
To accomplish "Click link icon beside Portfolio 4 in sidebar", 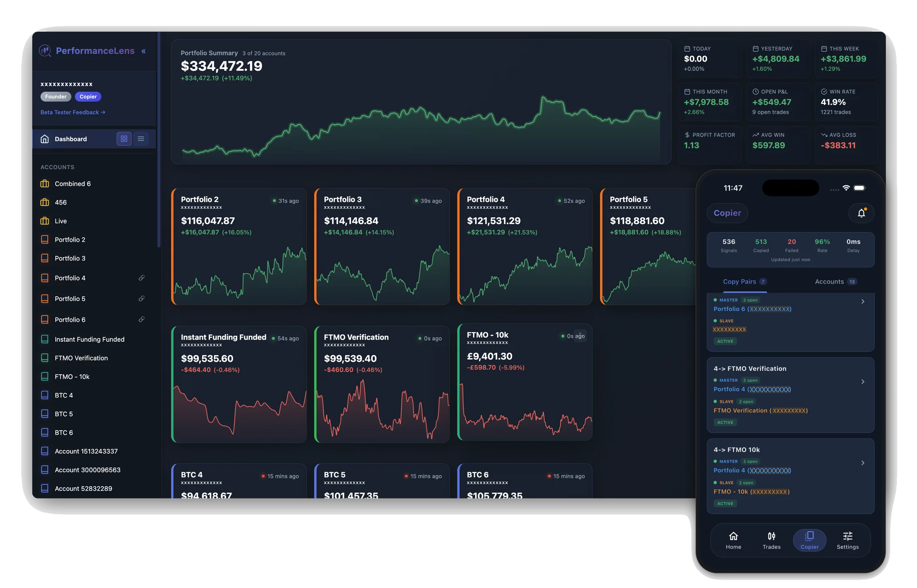I will pos(142,278).
